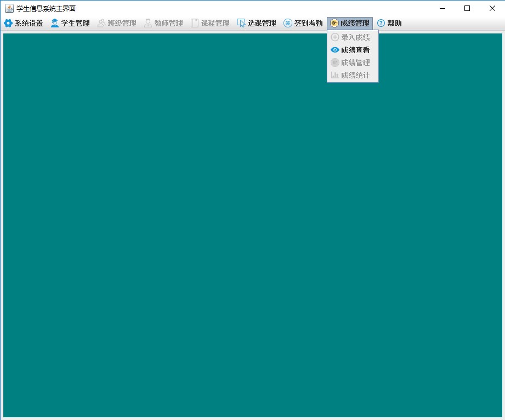
Task: Click the disabled 课程管理 menu label
Action: coord(215,23)
